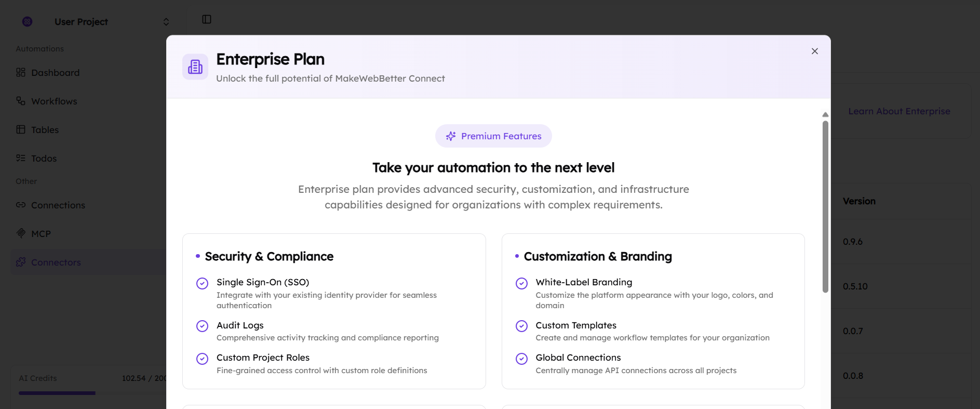
Task: Click the Enterprise Plan building icon
Action: 195,67
